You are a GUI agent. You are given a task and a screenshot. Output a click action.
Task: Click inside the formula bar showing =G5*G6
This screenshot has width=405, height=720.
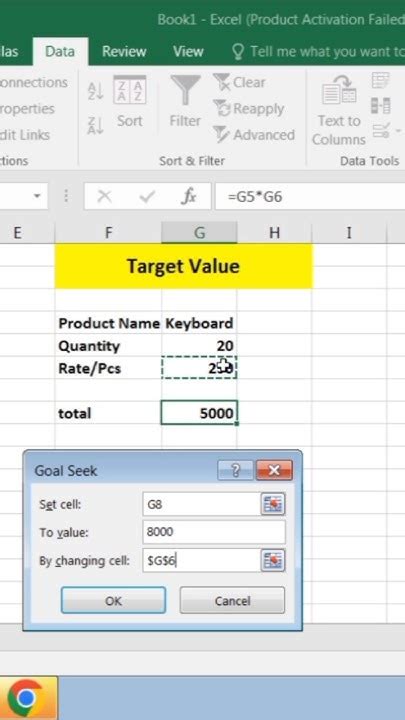pyautogui.click(x=310, y=197)
